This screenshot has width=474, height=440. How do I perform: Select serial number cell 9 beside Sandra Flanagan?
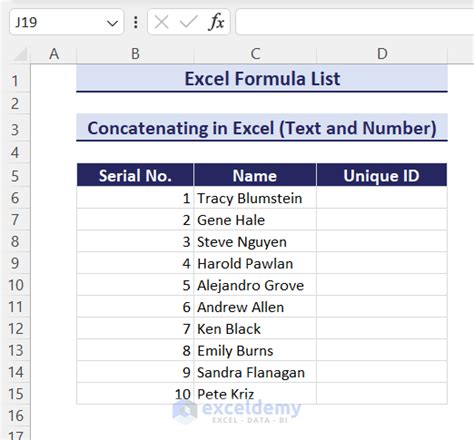(135, 372)
